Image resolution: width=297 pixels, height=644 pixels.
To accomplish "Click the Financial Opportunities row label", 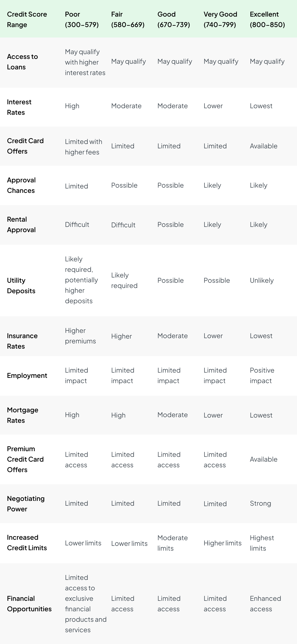I will pos(29,603).
